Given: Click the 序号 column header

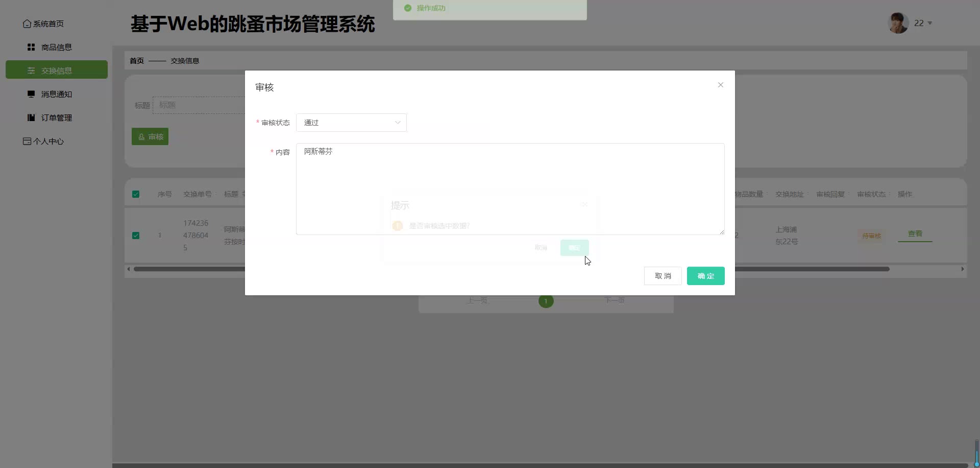Looking at the screenshot, I should click(x=165, y=194).
